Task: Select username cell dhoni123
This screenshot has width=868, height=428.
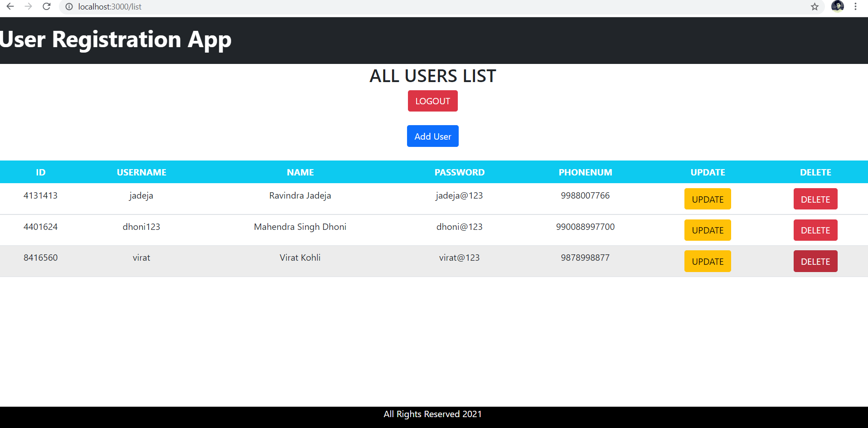Action: (141, 227)
